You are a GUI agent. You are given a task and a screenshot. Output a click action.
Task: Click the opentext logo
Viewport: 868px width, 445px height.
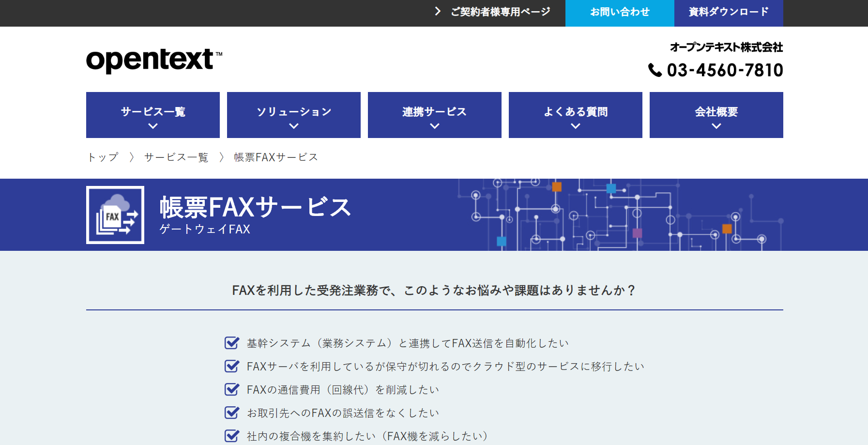(154, 61)
